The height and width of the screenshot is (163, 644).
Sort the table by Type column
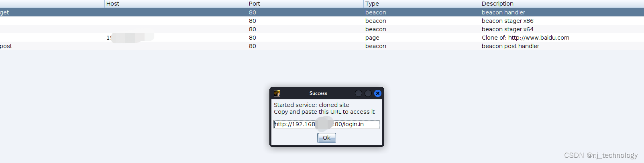tap(422, 4)
